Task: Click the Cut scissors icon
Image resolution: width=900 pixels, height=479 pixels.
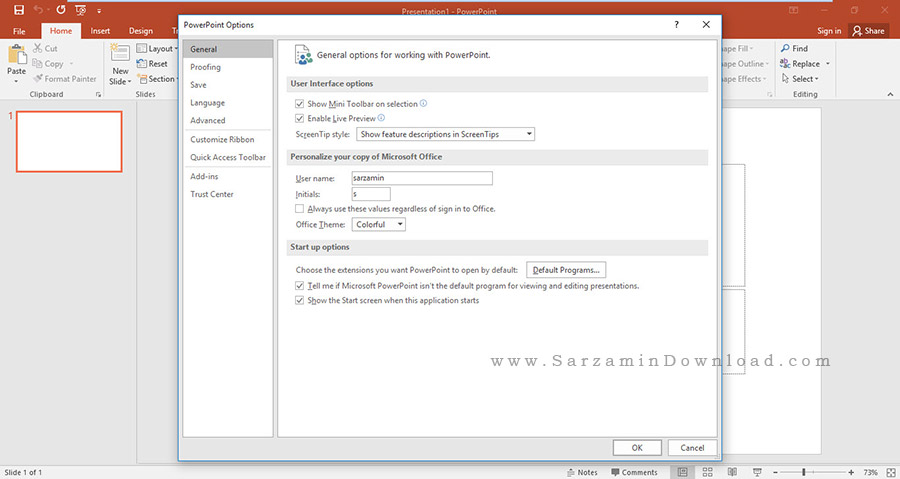Action: tap(38, 48)
